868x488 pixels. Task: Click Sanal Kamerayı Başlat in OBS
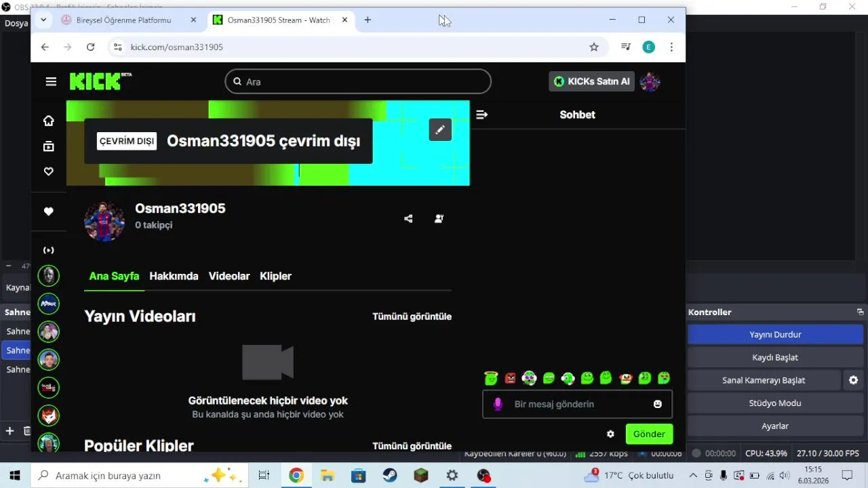tap(764, 380)
